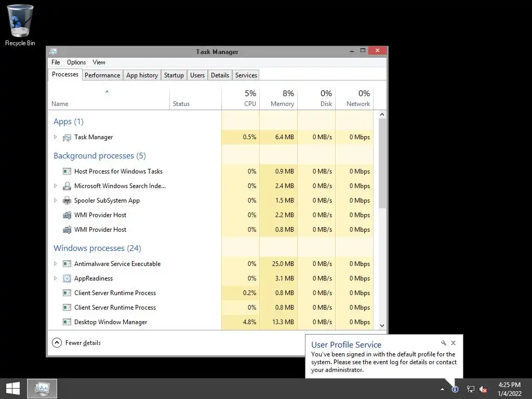
Task: Click the Antimalware Service Executable icon
Action: pyautogui.click(x=67, y=263)
